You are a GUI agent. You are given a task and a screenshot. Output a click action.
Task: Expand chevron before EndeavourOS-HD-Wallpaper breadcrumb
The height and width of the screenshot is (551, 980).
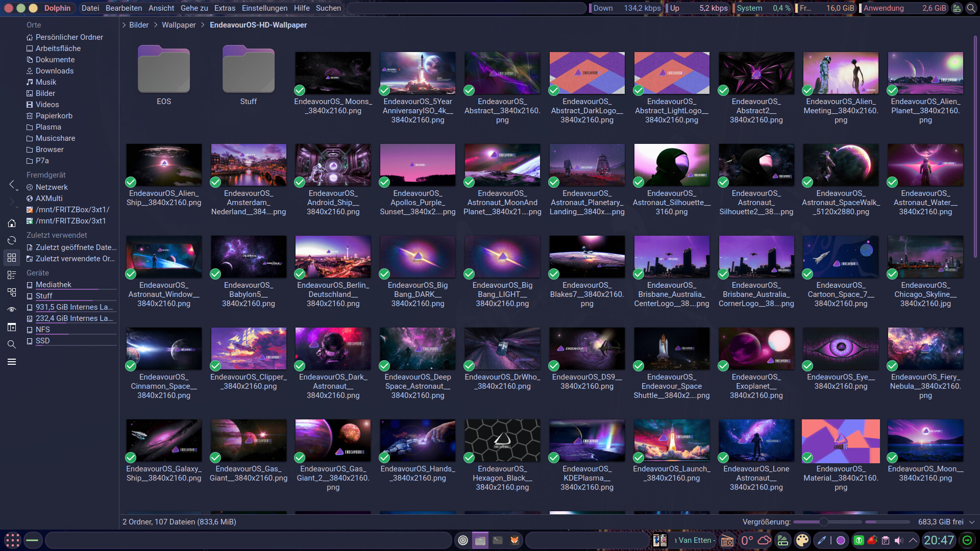tap(203, 25)
